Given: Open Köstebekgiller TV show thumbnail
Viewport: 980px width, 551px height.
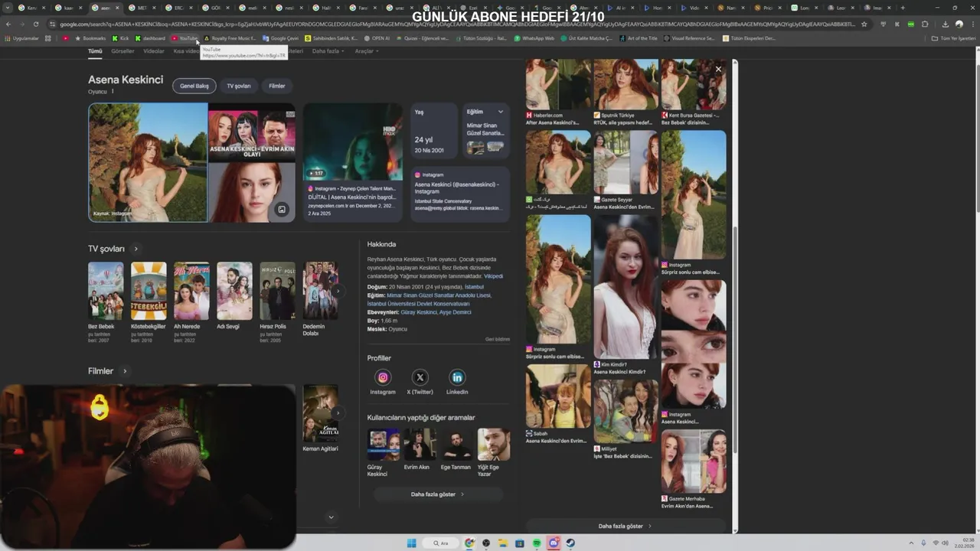Looking at the screenshot, I should (x=149, y=291).
